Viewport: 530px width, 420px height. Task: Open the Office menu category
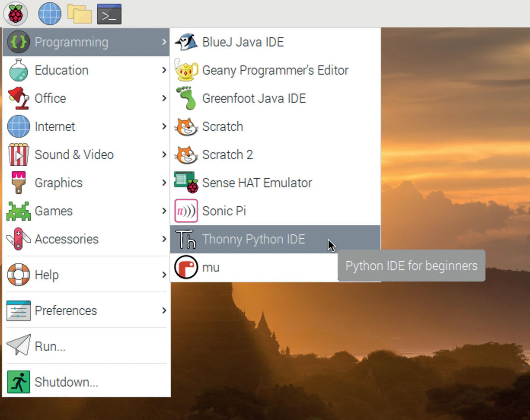(86, 98)
